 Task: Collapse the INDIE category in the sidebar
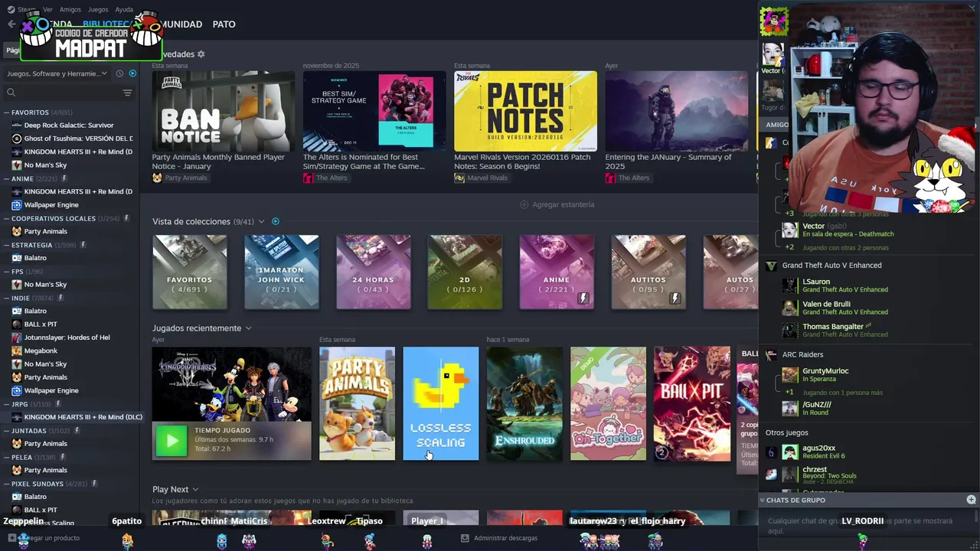click(7, 298)
